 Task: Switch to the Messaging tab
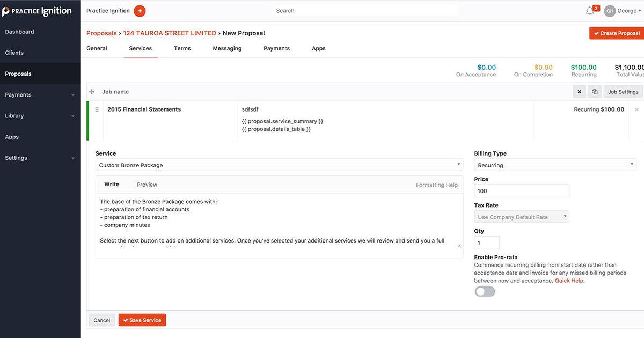tap(227, 48)
